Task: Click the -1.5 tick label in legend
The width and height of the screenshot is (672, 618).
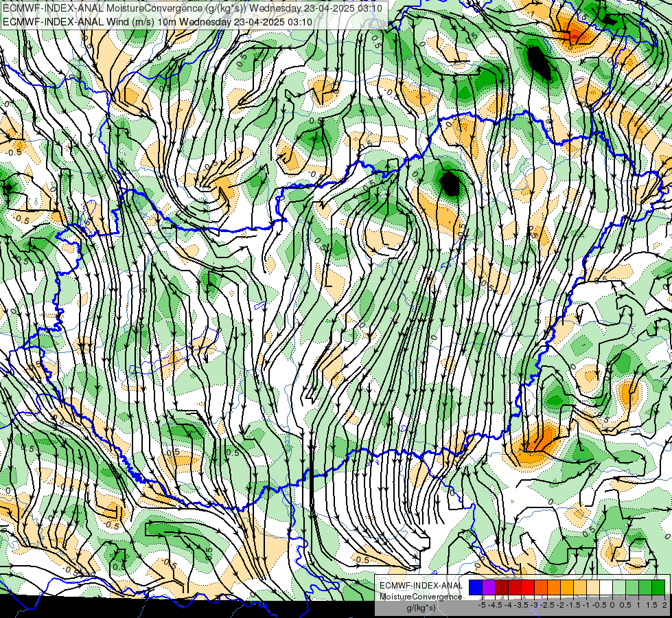Action: 573,605
